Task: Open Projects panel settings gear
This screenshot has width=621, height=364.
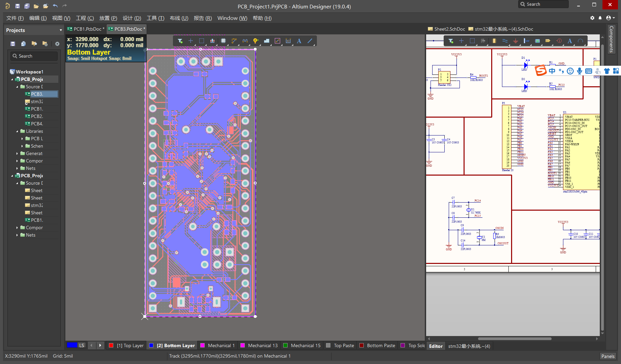Action: tap(57, 44)
